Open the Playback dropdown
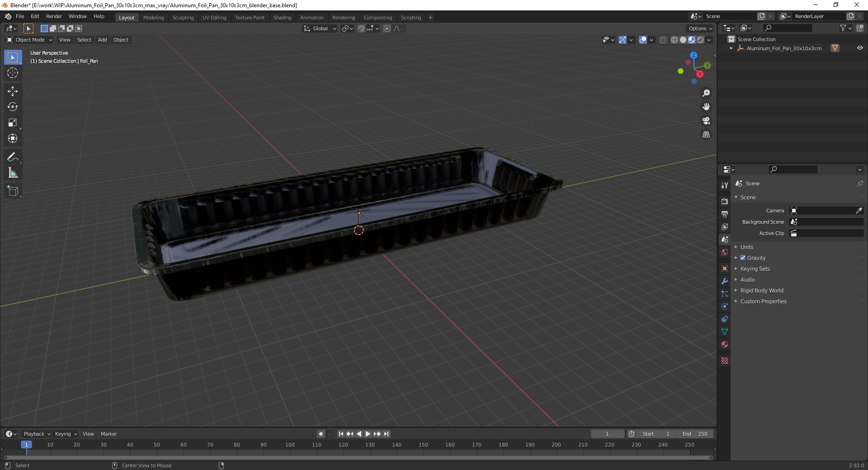Viewport: 868px width, 470px height. click(37, 434)
